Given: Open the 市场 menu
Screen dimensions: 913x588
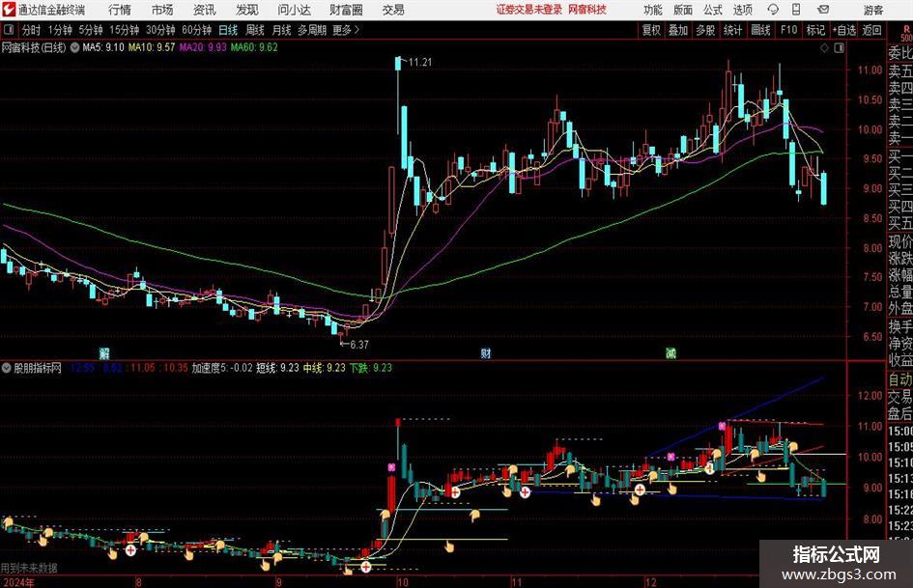Looking at the screenshot, I should (162, 10).
